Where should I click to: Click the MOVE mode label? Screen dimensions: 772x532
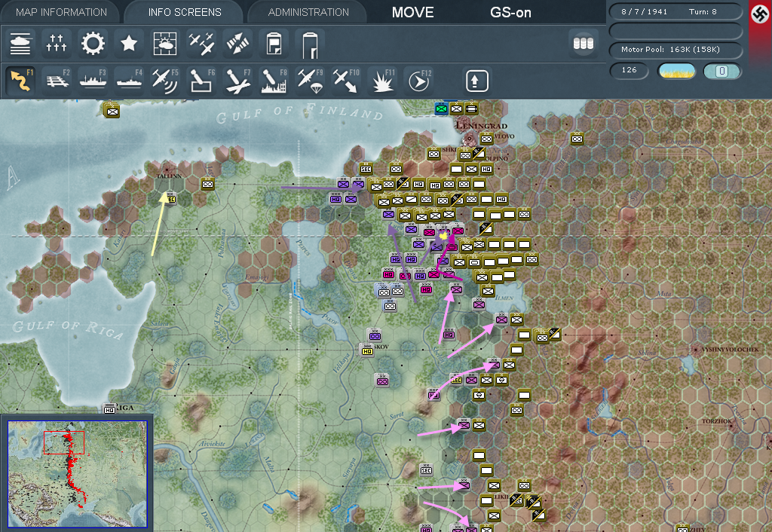[x=412, y=12]
